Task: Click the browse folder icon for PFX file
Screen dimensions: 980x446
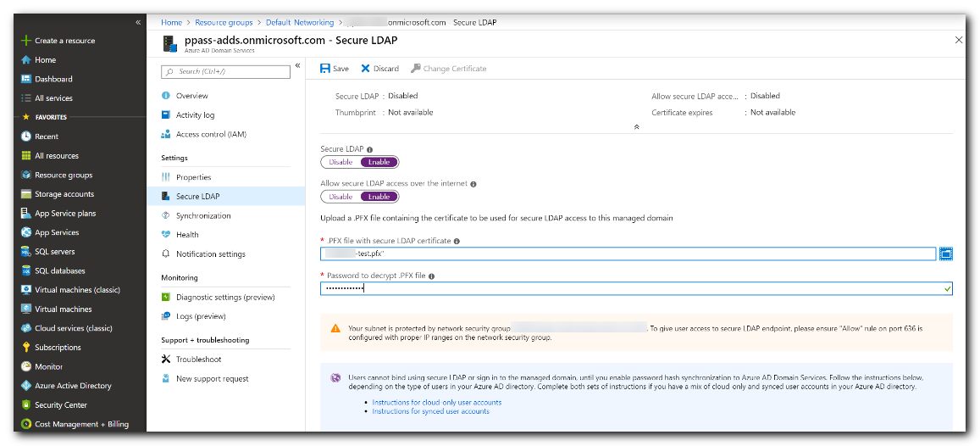Action: [x=946, y=254]
